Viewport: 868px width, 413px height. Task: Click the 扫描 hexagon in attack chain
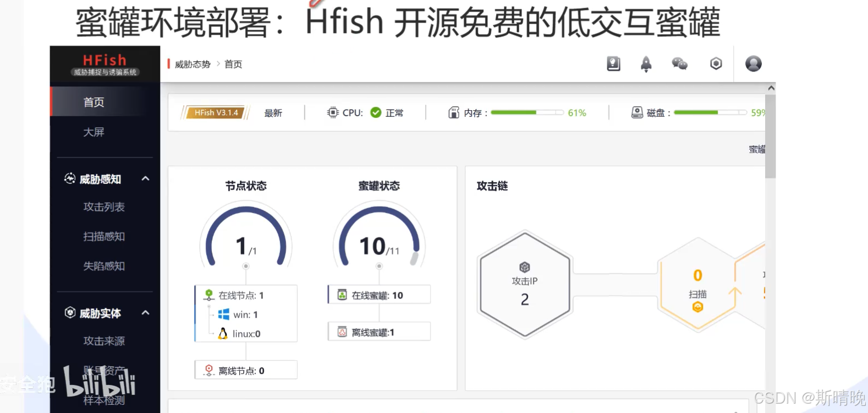697,284
